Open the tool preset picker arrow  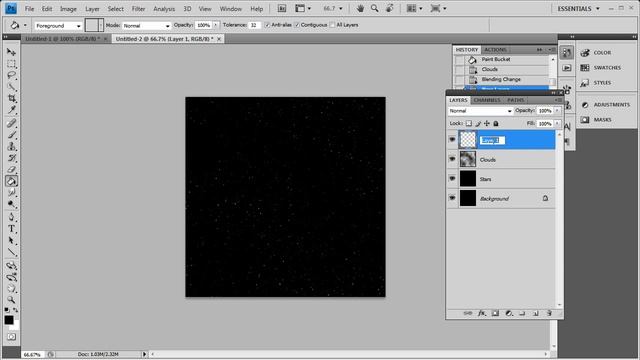25,25
